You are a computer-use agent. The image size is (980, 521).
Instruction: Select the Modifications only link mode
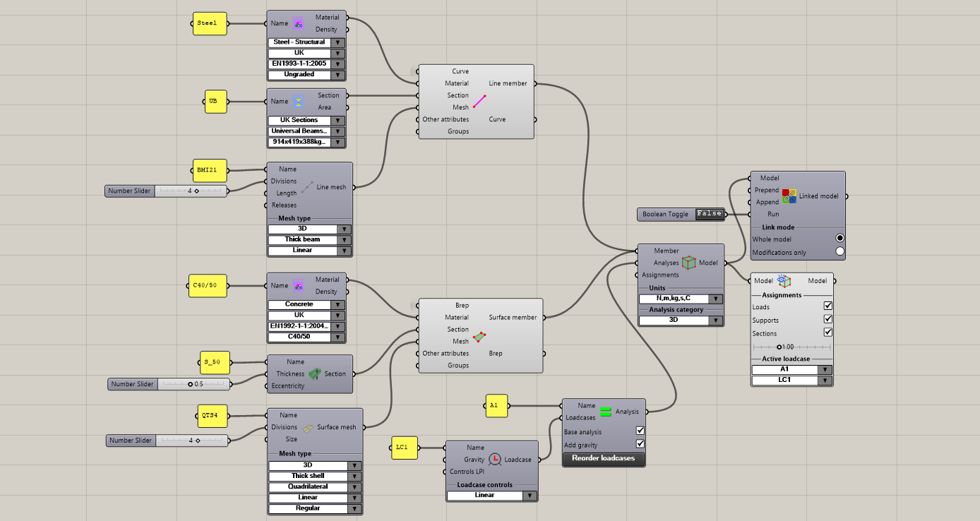coord(840,251)
